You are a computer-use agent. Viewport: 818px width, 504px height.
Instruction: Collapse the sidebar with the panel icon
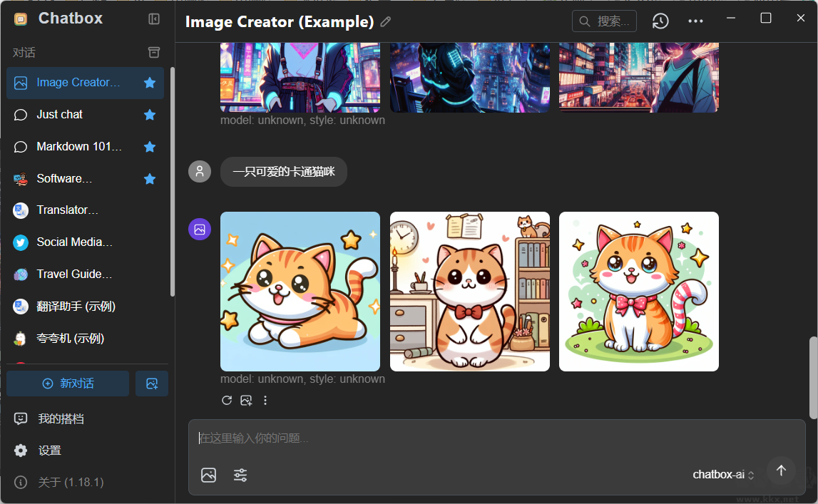(154, 19)
